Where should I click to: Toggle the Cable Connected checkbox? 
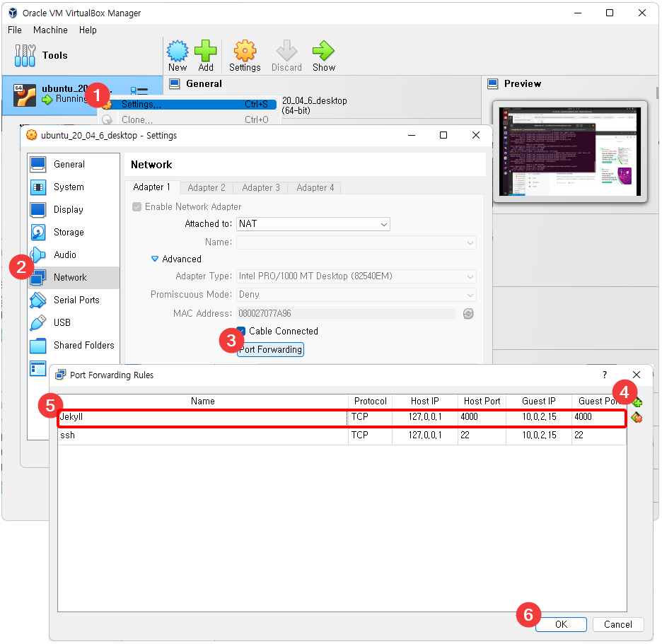[241, 331]
